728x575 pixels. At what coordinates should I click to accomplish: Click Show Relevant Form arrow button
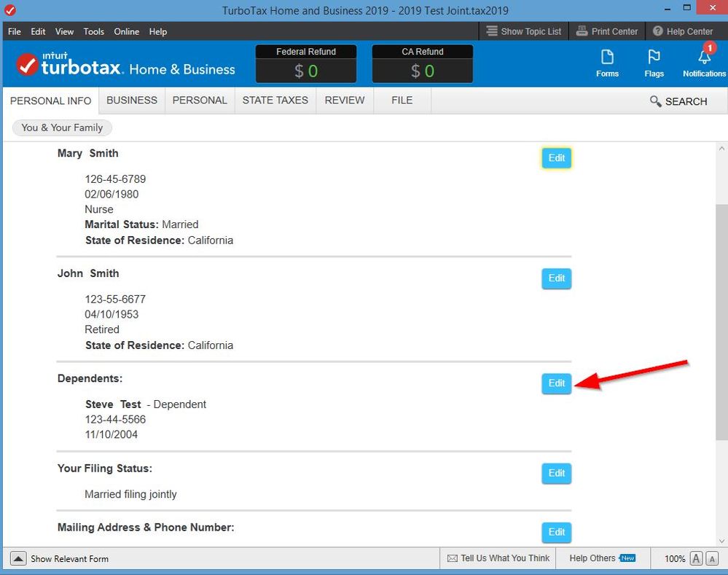click(18, 558)
